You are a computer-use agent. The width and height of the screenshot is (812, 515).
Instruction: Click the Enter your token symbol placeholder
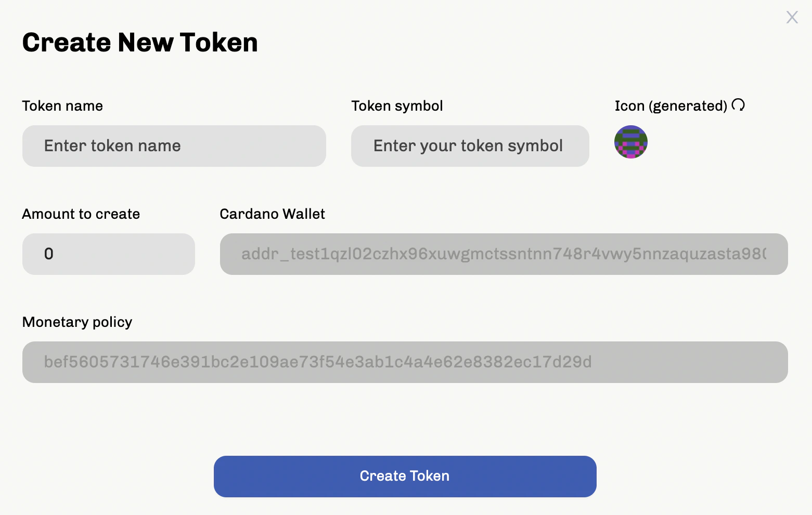click(x=468, y=146)
